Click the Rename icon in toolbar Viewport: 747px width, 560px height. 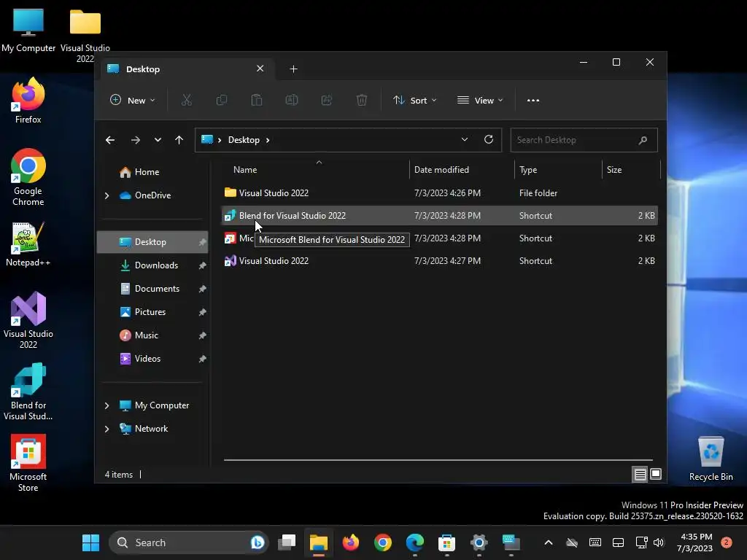(292, 100)
